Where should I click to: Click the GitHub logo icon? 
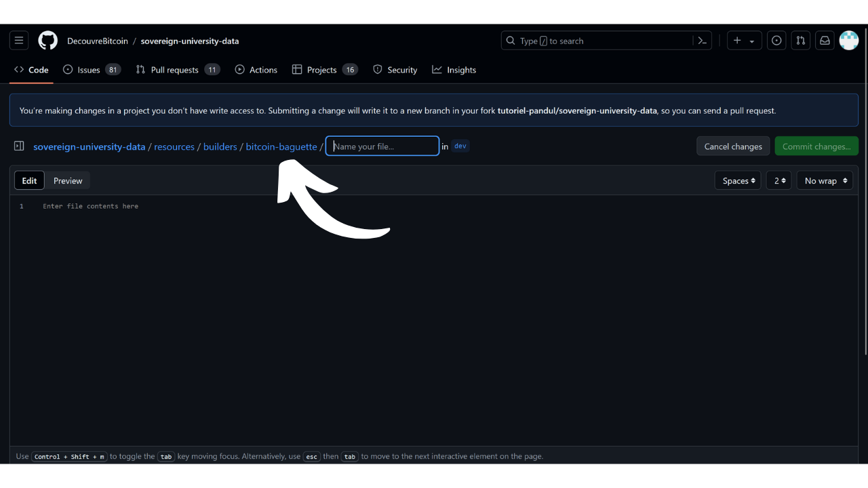[47, 41]
